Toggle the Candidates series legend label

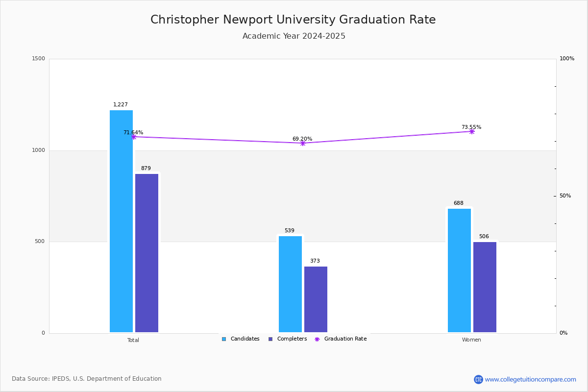pyautogui.click(x=245, y=339)
